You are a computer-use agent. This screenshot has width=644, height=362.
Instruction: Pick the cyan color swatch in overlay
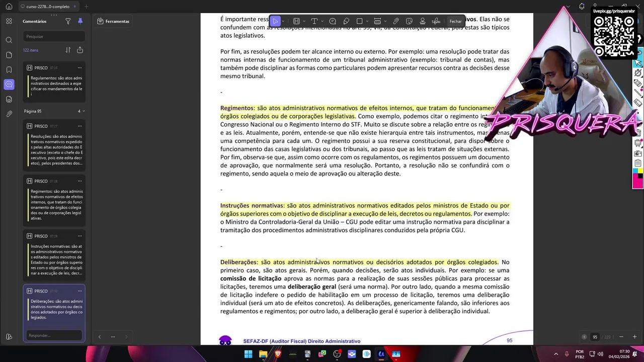(635, 171)
